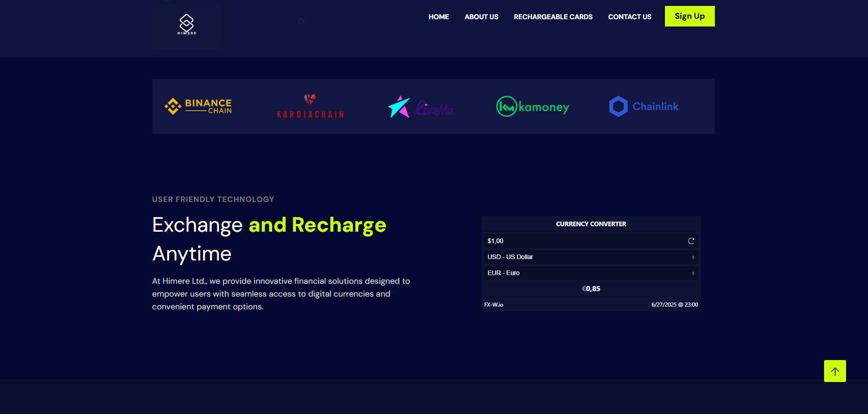Click the KardiaChain partner logo

point(310,106)
